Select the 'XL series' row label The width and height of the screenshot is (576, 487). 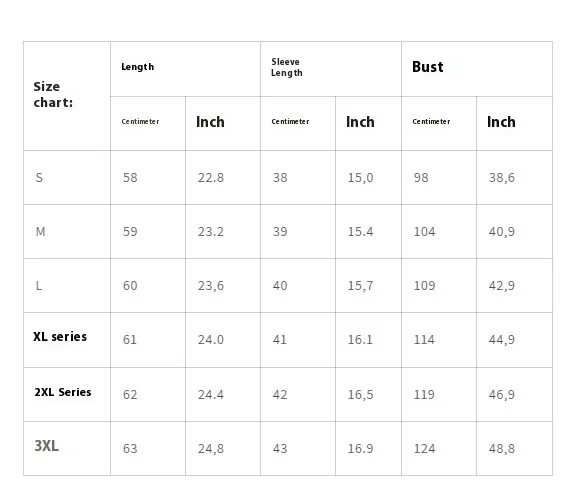[67, 340]
